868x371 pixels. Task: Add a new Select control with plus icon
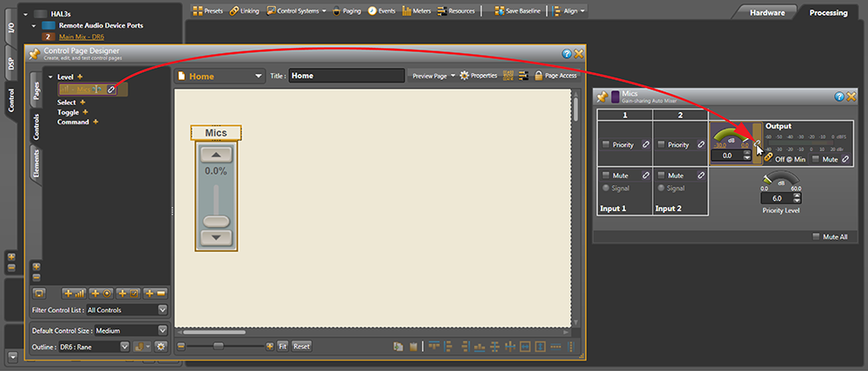tap(83, 102)
